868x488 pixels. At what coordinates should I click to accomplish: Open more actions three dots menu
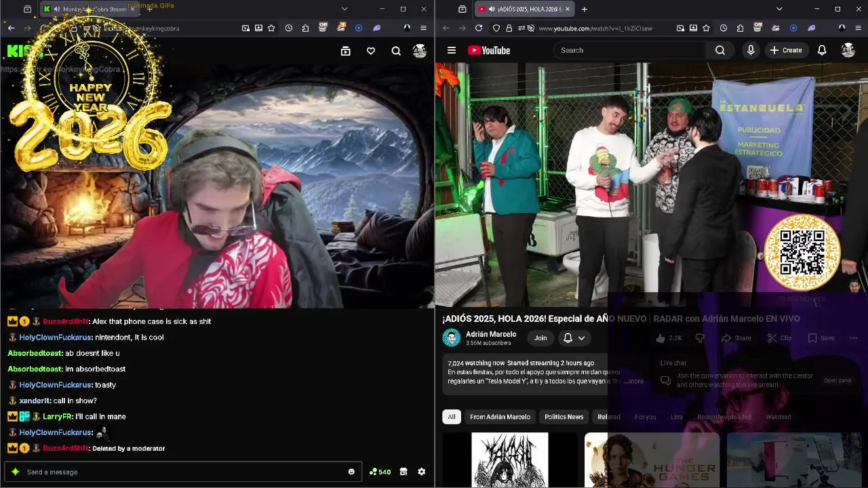click(854, 338)
